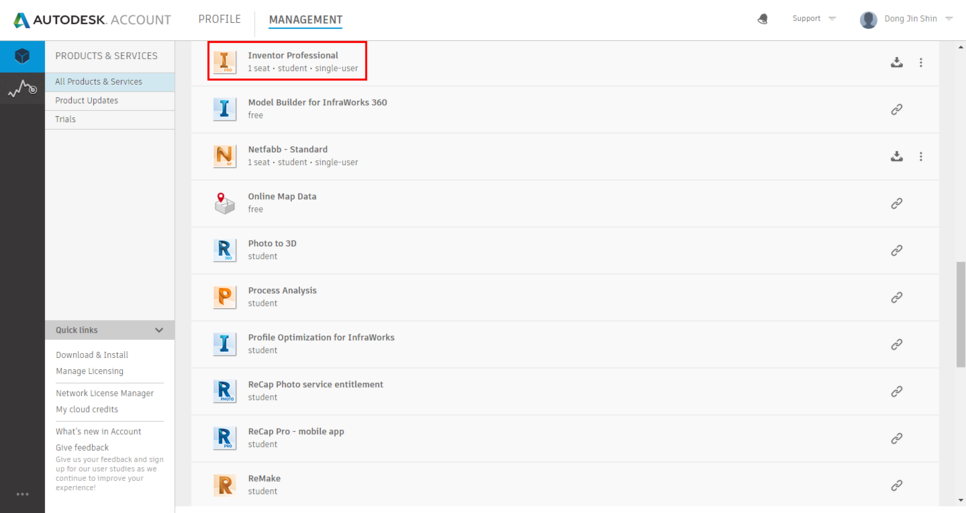The image size is (966, 513).
Task: Click the three-dots icon at sidebar bottom
Action: [22, 494]
